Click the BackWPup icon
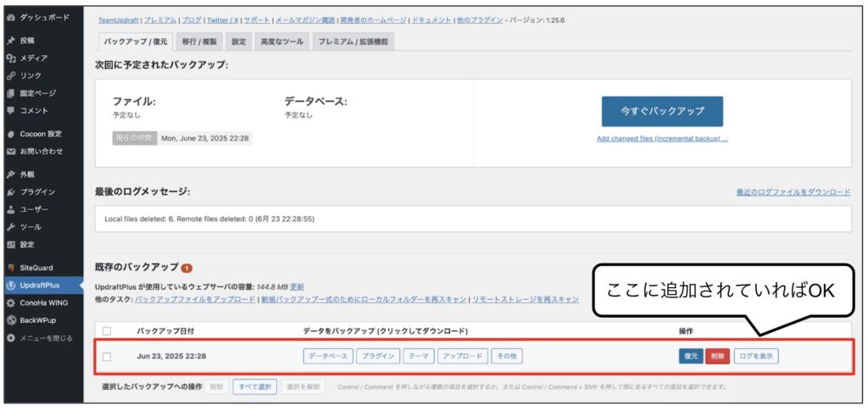The image size is (868, 410). [10, 320]
